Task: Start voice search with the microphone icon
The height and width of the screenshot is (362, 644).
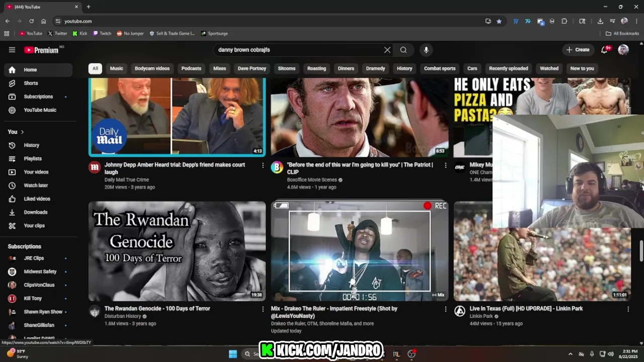Action: click(x=426, y=50)
